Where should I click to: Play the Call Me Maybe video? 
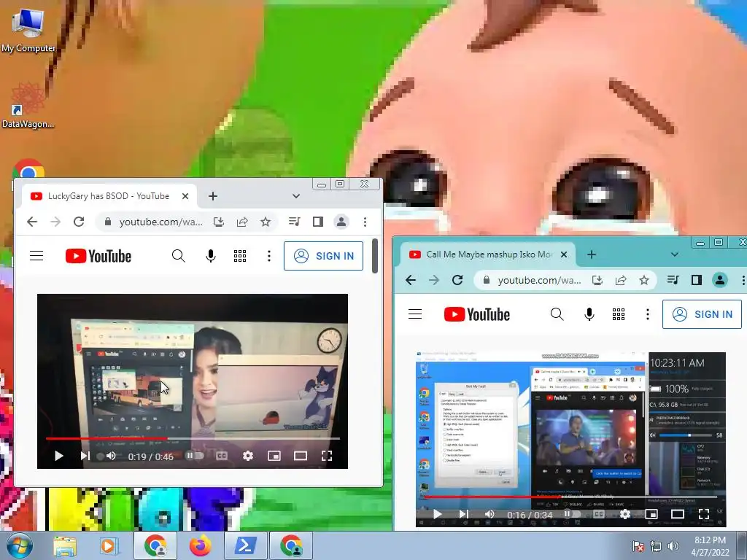click(438, 514)
